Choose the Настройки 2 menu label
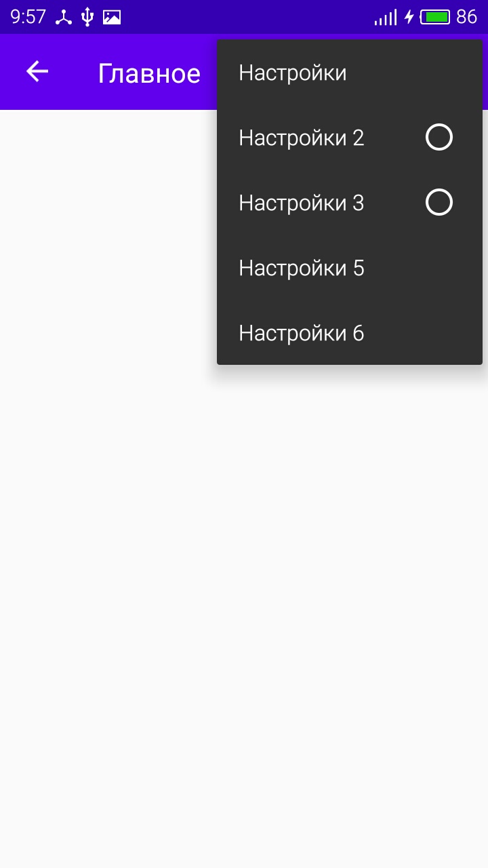This screenshot has height=868, width=488. coord(302,138)
